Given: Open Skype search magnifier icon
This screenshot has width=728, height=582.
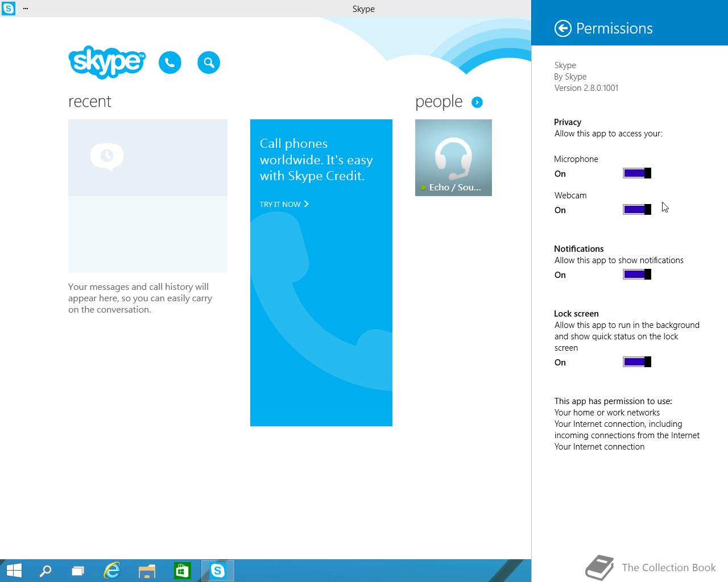Looking at the screenshot, I should (x=209, y=63).
